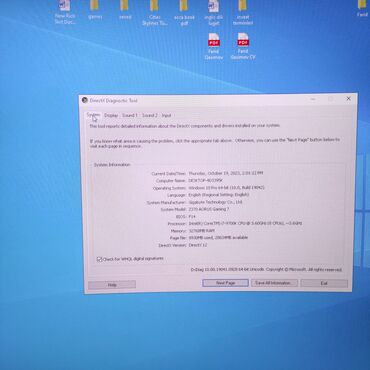370x370 pixels.
Task: Click the Exit button
Action: pos(324,283)
